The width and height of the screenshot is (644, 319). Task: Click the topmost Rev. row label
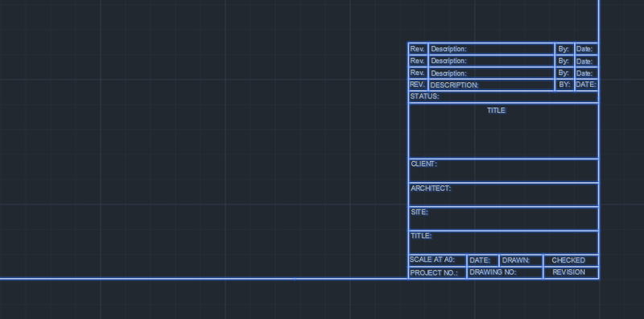click(417, 49)
